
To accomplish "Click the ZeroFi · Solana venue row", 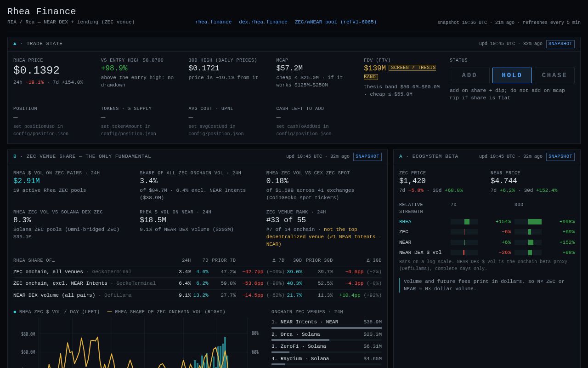I will [327, 348].
